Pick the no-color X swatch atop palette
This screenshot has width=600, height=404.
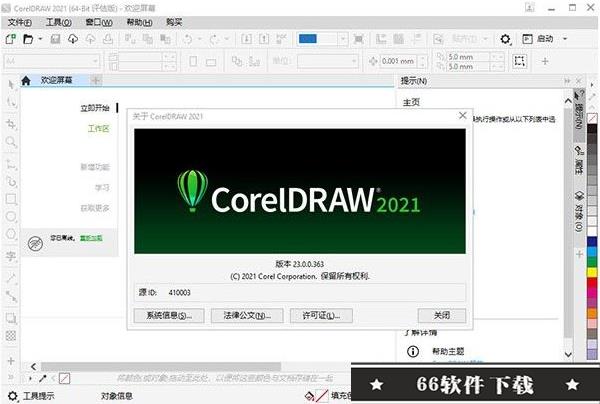point(592,118)
